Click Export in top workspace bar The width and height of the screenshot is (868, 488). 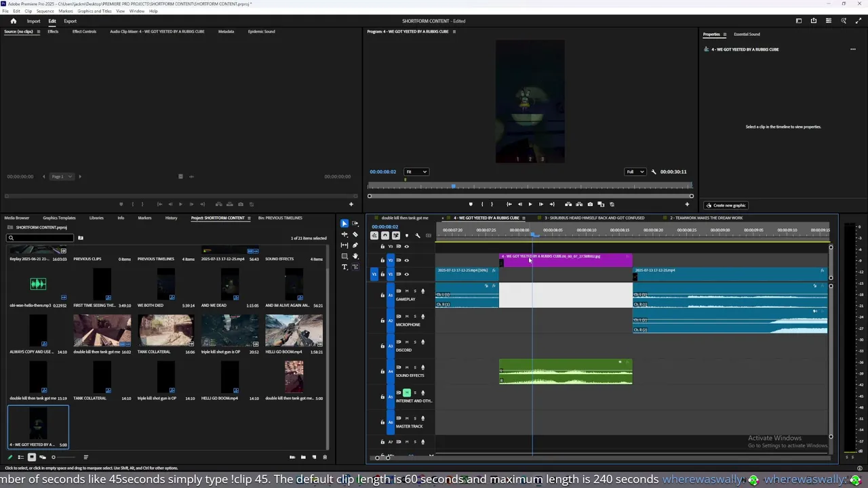[70, 21]
